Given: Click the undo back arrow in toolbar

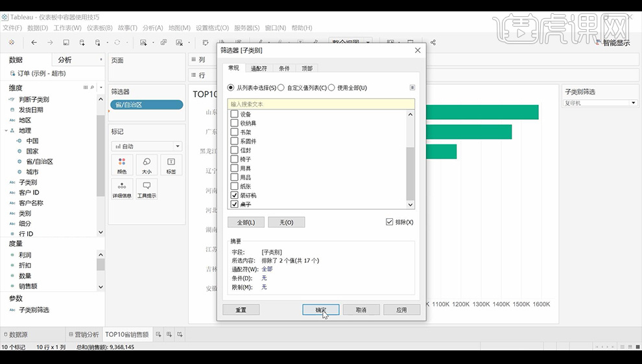Looking at the screenshot, I should 34,42.
